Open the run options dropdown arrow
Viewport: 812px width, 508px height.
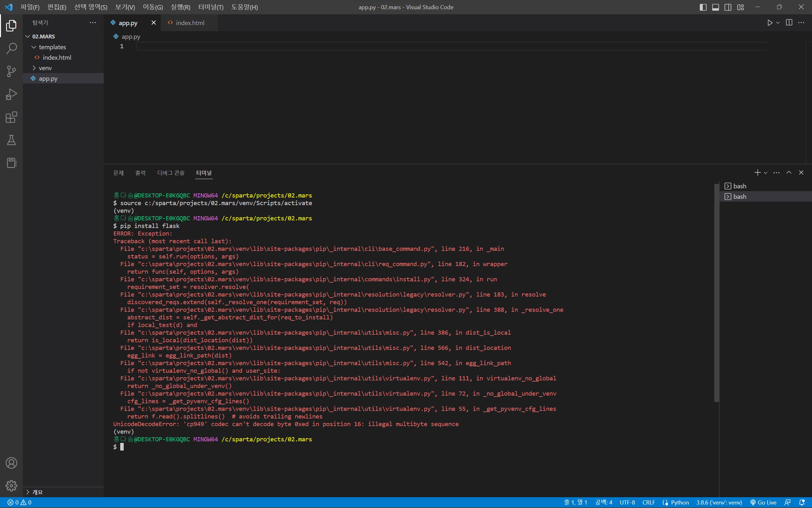(778, 23)
